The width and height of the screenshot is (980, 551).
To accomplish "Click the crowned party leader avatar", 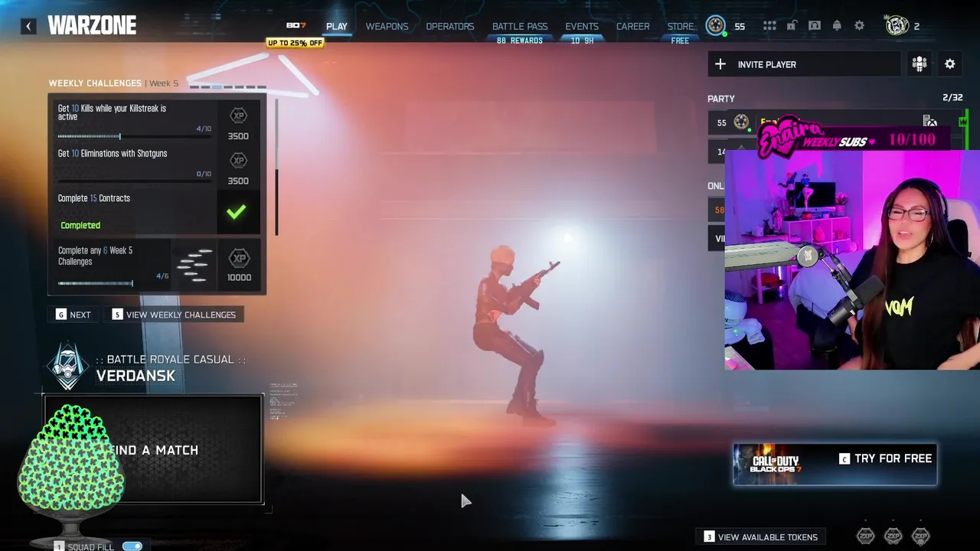I will click(x=897, y=25).
